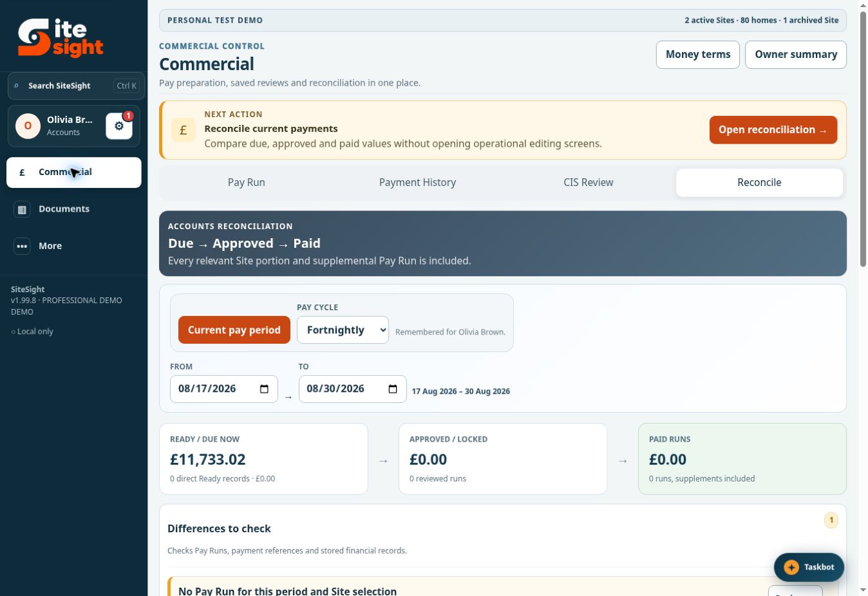
Task: Open calendar picker on From date
Action: click(264, 389)
